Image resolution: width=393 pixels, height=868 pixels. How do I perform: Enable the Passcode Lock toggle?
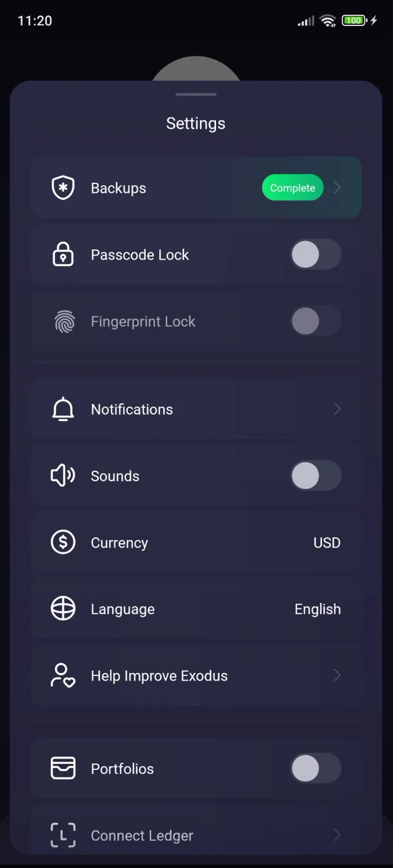[315, 254]
